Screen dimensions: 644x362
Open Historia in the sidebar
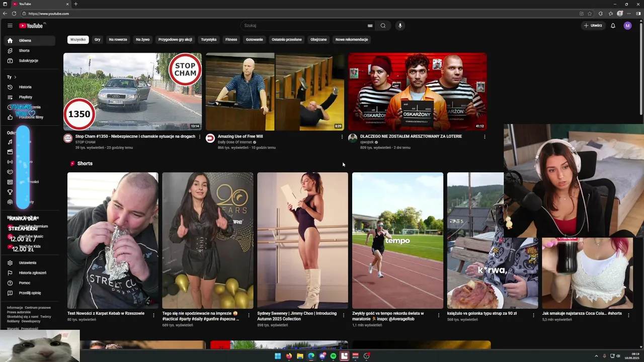point(29,87)
